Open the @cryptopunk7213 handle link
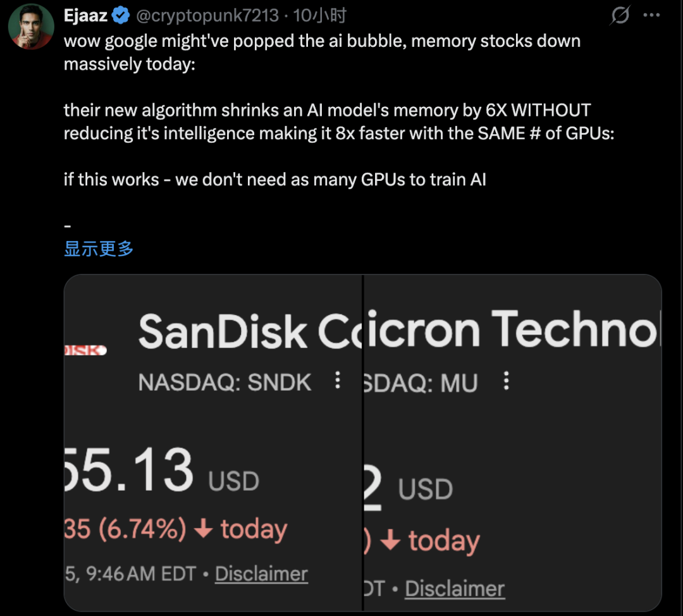This screenshot has width=683, height=616. click(x=207, y=16)
